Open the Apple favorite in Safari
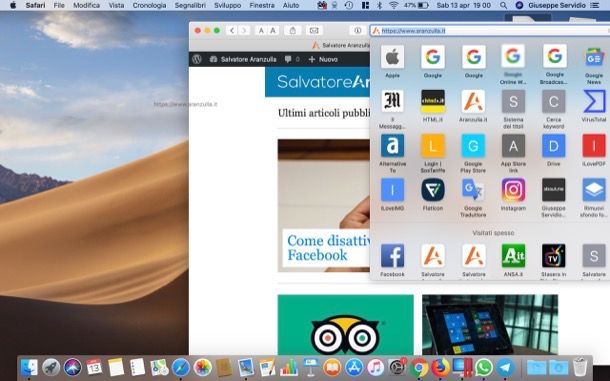Viewport: 610px width, 381px height. 392,57
